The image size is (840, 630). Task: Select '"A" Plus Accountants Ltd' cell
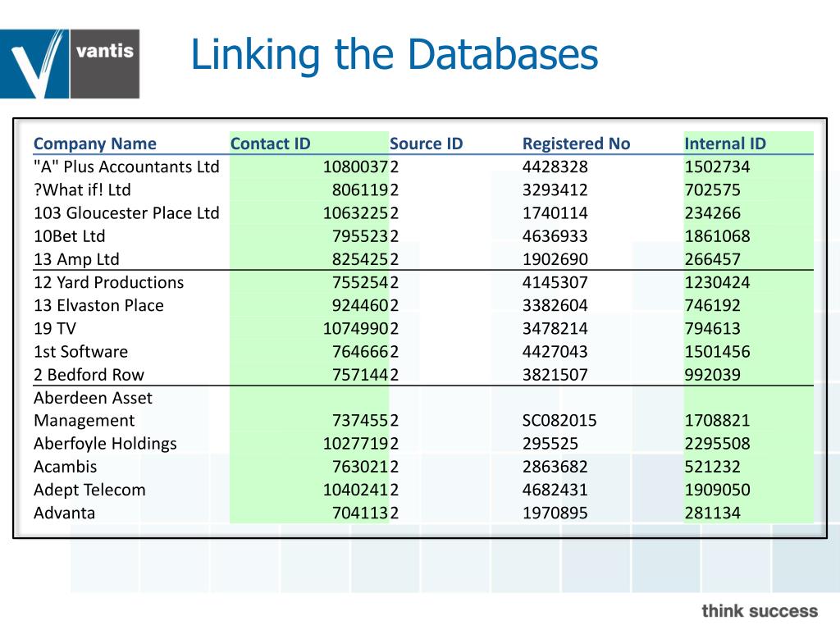(126, 167)
